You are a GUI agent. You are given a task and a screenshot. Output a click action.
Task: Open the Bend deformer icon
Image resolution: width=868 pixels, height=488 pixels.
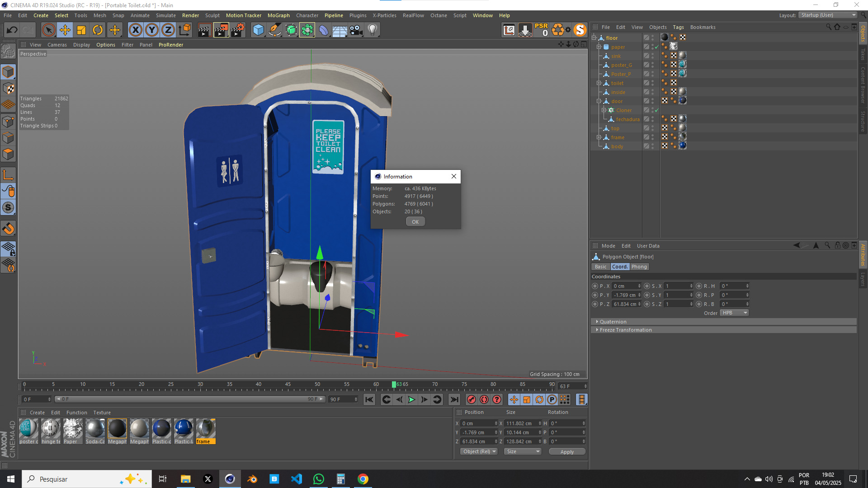pos(324,30)
